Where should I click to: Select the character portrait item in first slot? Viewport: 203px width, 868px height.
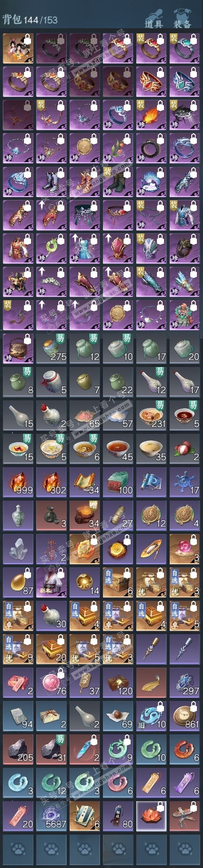point(18,48)
